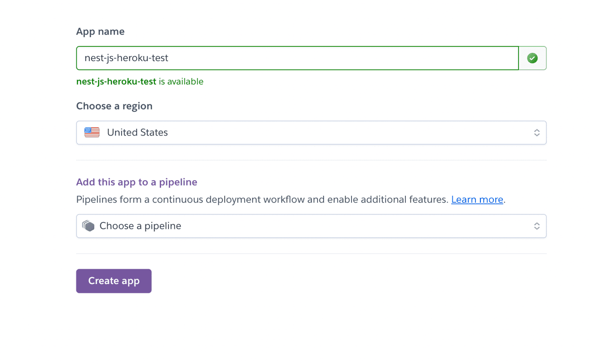Viewport: 589px width, 364px height.
Task: Expand pipeline selector using its up-down arrows
Action: (x=537, y=226)
